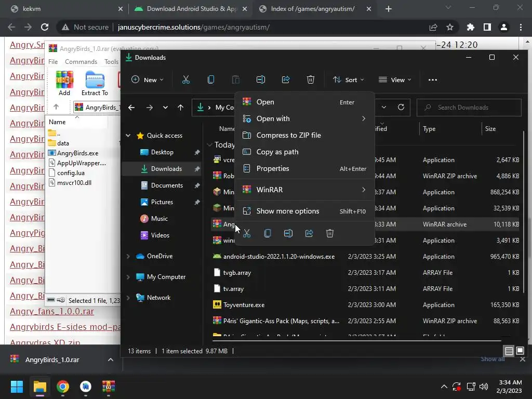The width and height of the screenshot is (532, 399).
Task: Open WinRAR Commands menu
Action: [81, 62]
